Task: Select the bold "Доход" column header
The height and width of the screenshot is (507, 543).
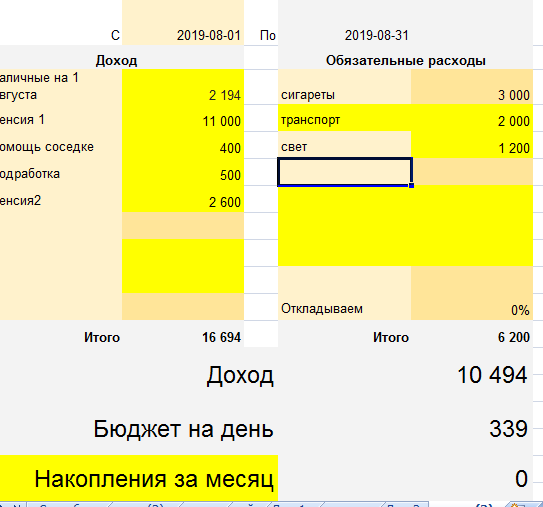Action: tap(116, 61)
